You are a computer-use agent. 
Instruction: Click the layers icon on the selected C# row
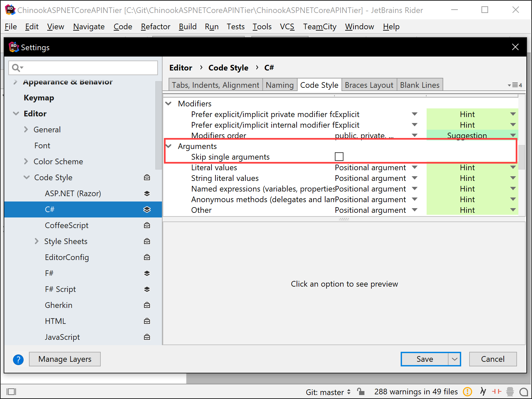tap(147, 209)
